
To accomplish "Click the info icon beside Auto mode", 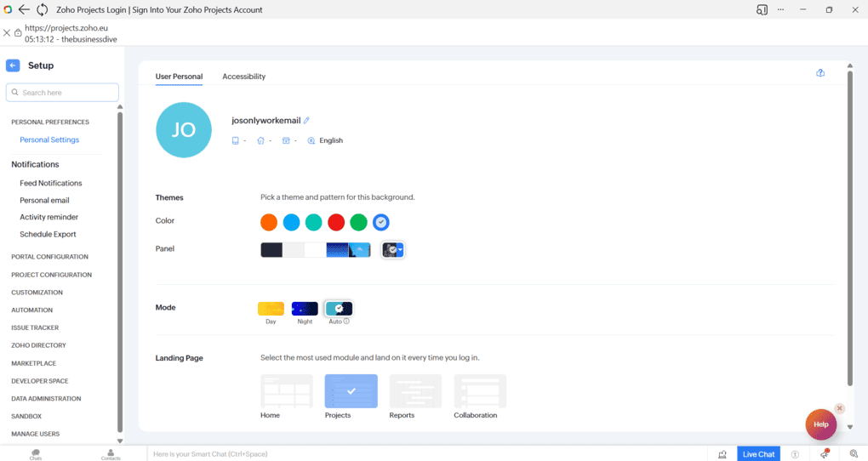I will pyautogui.click(x=346, y=321).
